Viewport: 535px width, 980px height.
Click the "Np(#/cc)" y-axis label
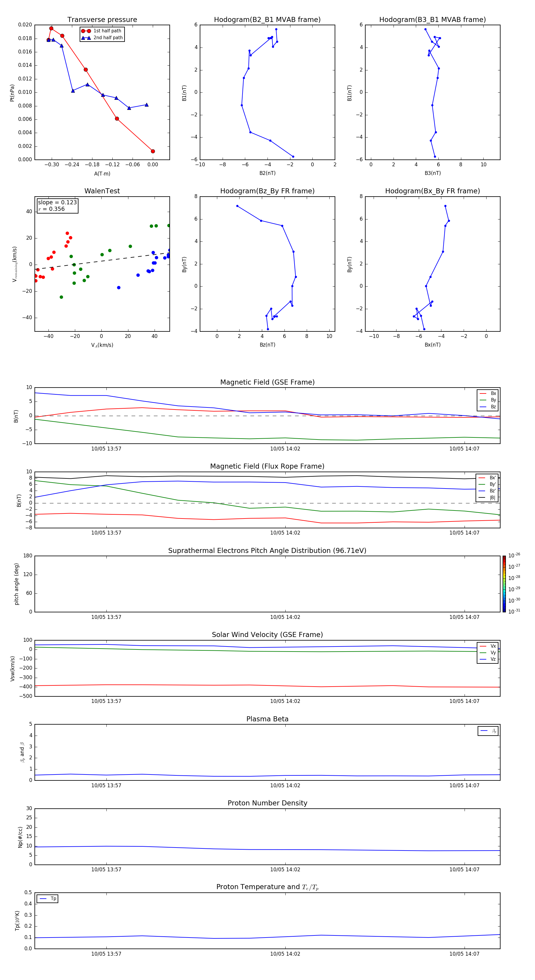point(20,837)
